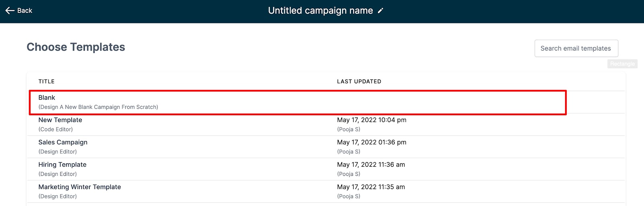Click the Back label in header
Viewport: 644px width, 206px height.
click(x=25, y=10)
